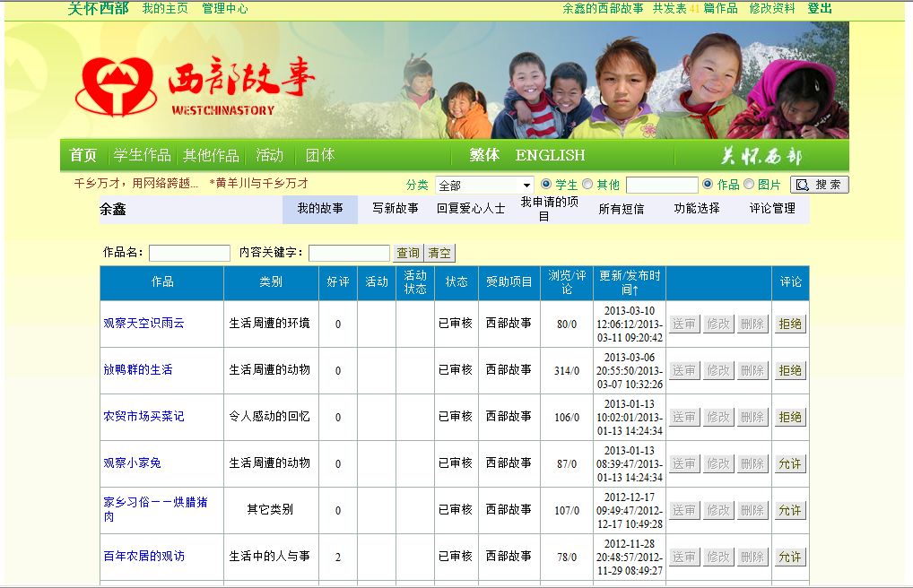913x588 pixels.
Task: Click 送审 in 观察天空识雨云 row
Action: point(684,324)
